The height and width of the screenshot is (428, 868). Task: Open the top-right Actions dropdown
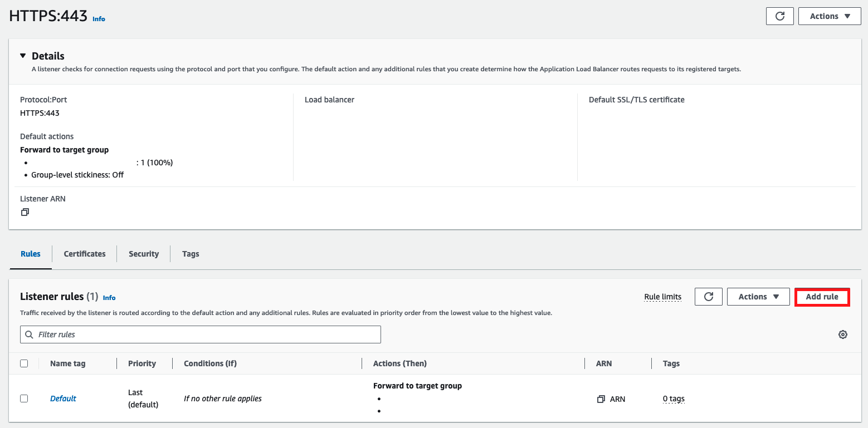830,16
